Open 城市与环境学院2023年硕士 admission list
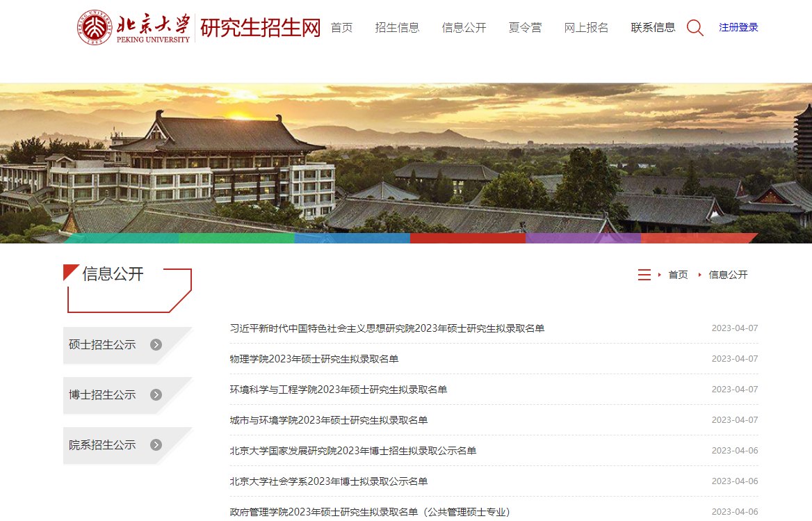The image size is (812, 521). [x=328, y=420]
